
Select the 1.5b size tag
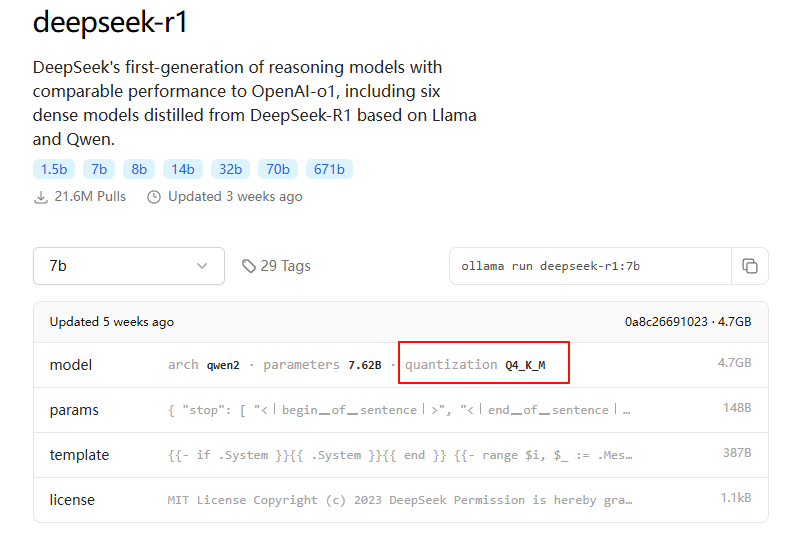[53, 169]
